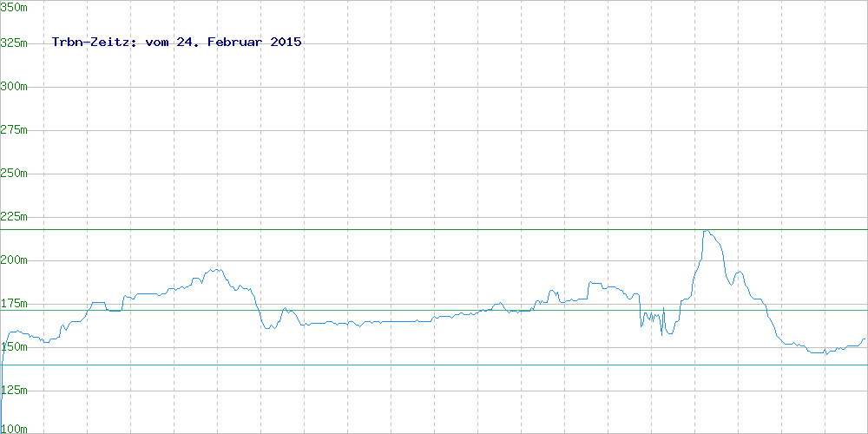The width and height of the screenshot is (868, 434).
Task: Click the 200m axis label
Action: [15, 260]
